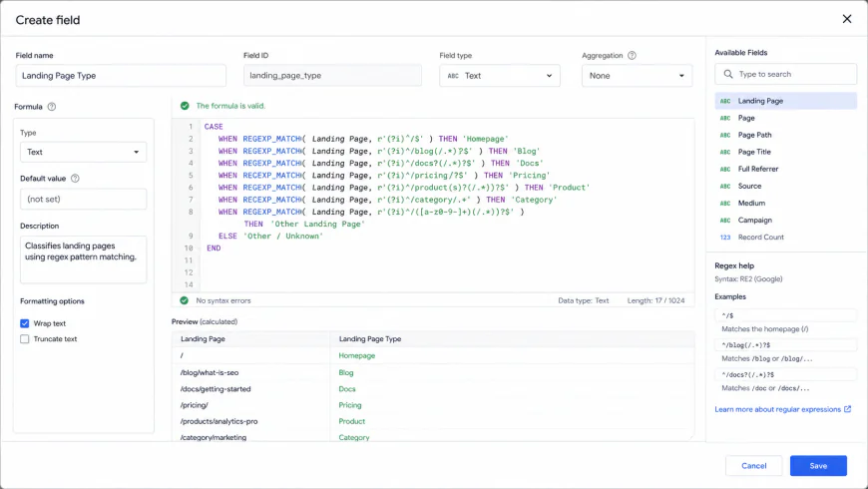Screen dimensions: 868x489
Task: Click the /products/analytics-pro preview cell
Action: [218, 421]
